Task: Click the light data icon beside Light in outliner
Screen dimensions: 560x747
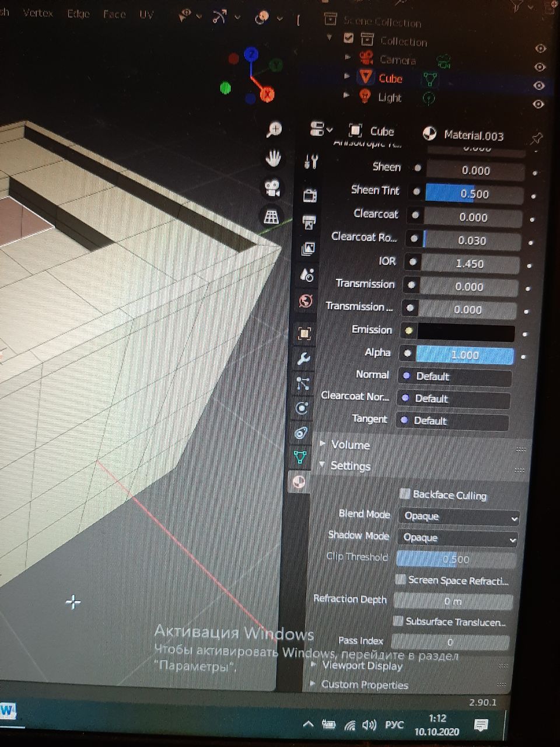Action: [x=429, y=98]
